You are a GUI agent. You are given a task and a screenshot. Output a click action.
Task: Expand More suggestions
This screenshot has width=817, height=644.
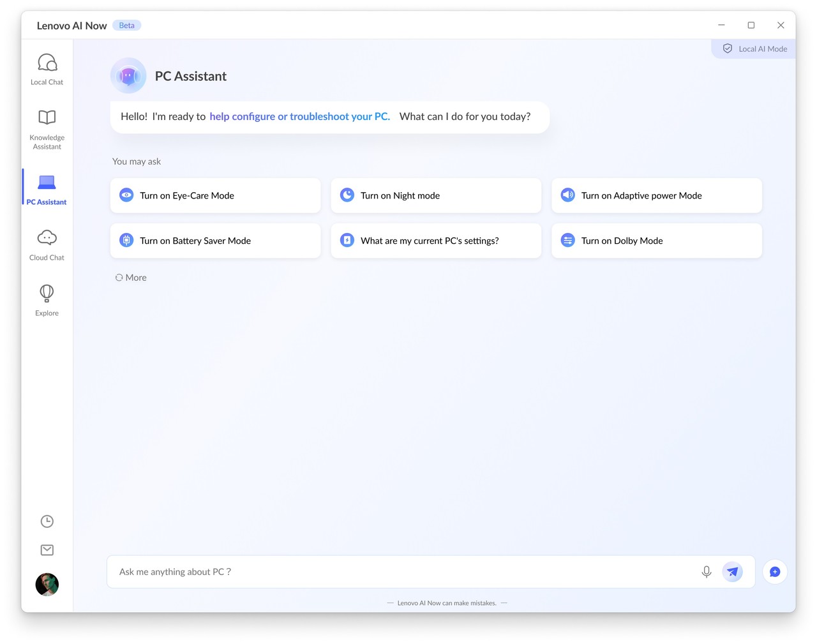tap(131, 278)
